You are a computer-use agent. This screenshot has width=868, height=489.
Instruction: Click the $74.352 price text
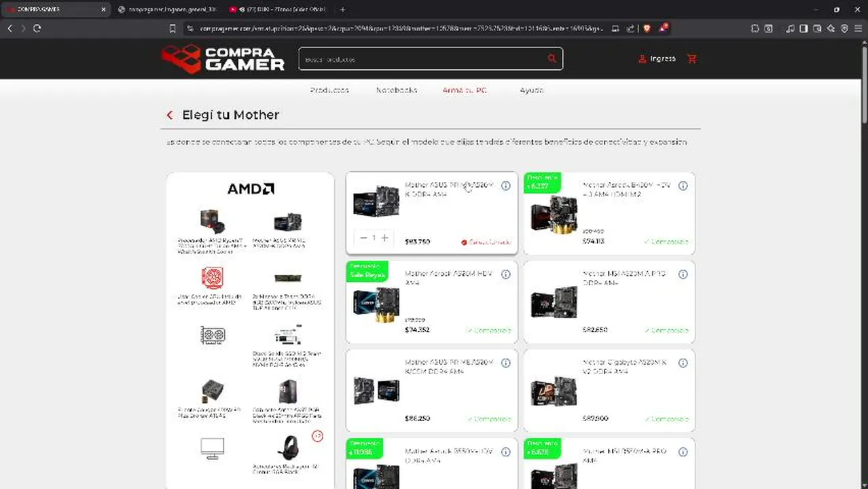417,330
